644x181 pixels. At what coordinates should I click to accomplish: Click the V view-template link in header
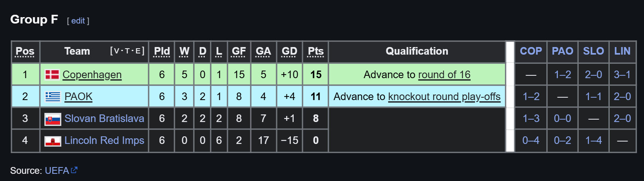[x=116, y=51]
